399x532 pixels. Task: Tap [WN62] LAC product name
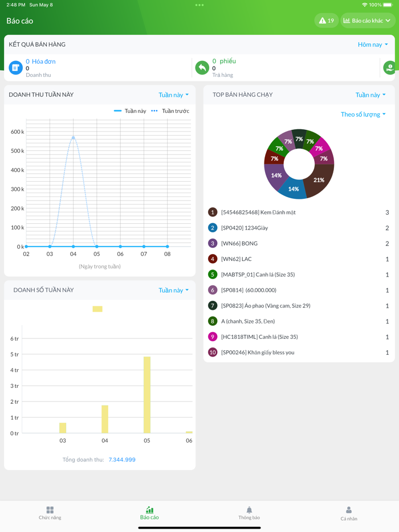(x=237, y=259)
